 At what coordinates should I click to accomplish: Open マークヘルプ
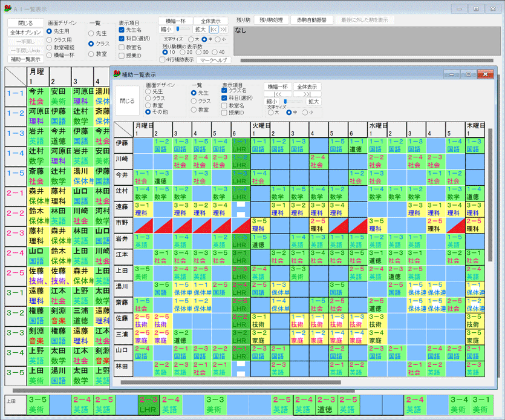(215, 59)
